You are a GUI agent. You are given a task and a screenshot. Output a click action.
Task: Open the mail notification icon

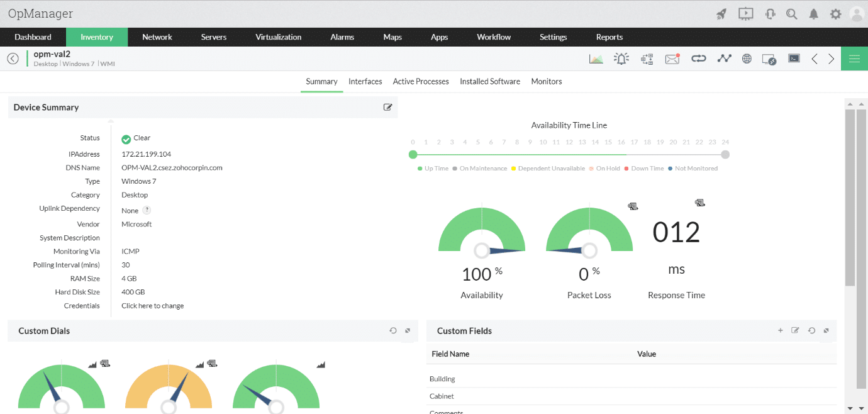(672, 59)
